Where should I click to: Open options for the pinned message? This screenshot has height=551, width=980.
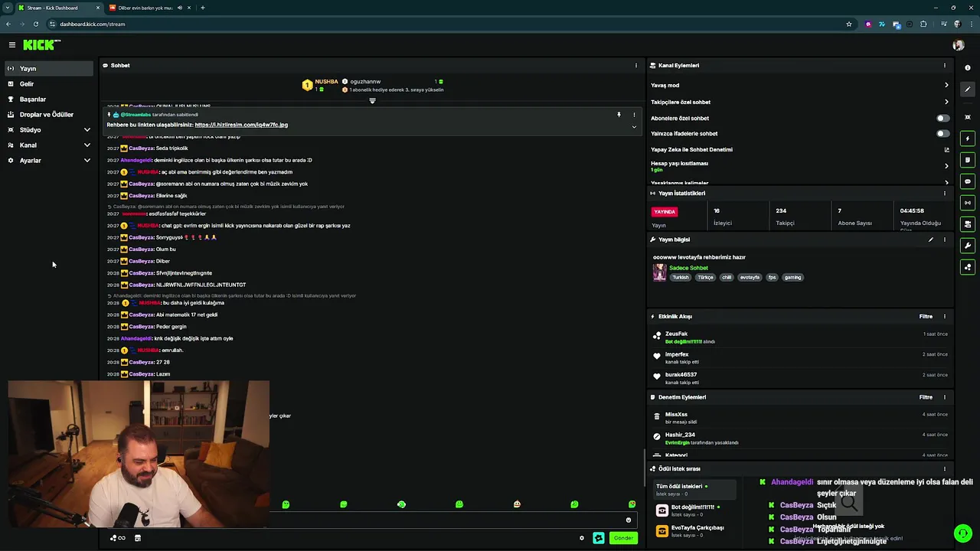[x=634, y=115]
